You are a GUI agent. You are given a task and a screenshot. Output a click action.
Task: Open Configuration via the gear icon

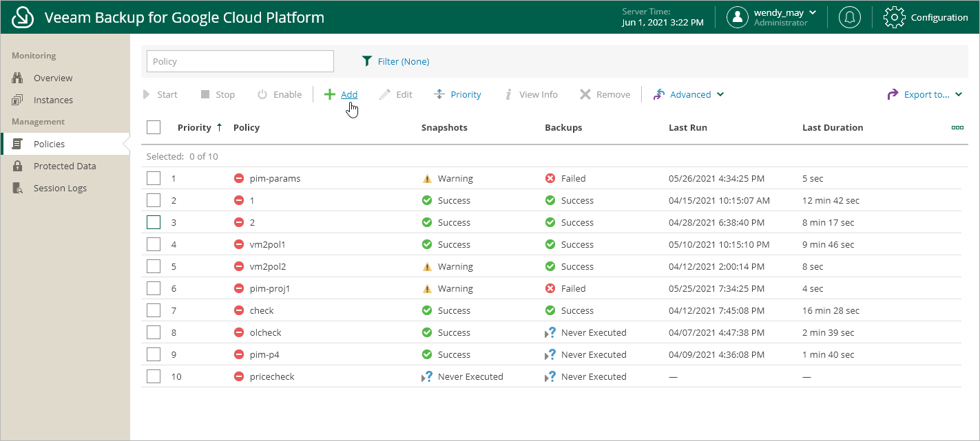(894, 17)
